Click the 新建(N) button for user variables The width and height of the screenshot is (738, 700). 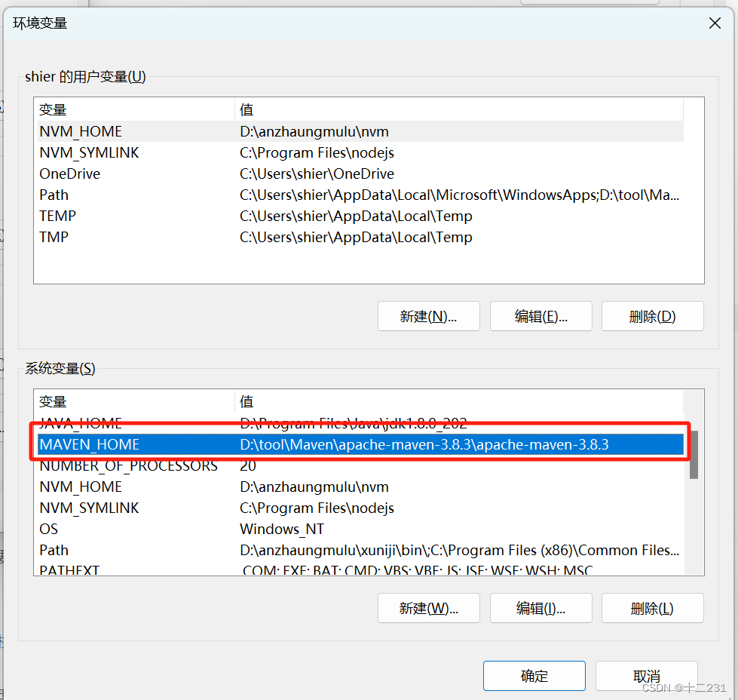click(x=428, y=316)
